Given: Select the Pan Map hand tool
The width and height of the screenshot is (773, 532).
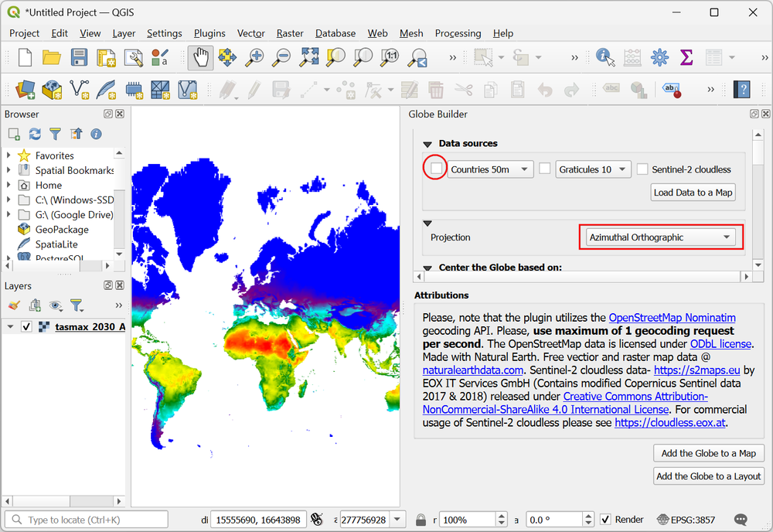Looking at the screenshot, I should 201,58.
